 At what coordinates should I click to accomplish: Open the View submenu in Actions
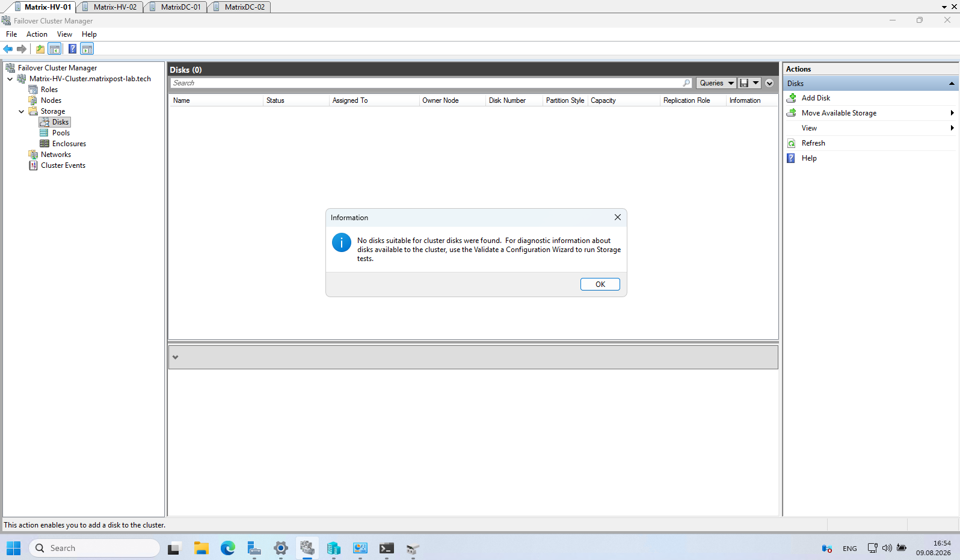870,128
